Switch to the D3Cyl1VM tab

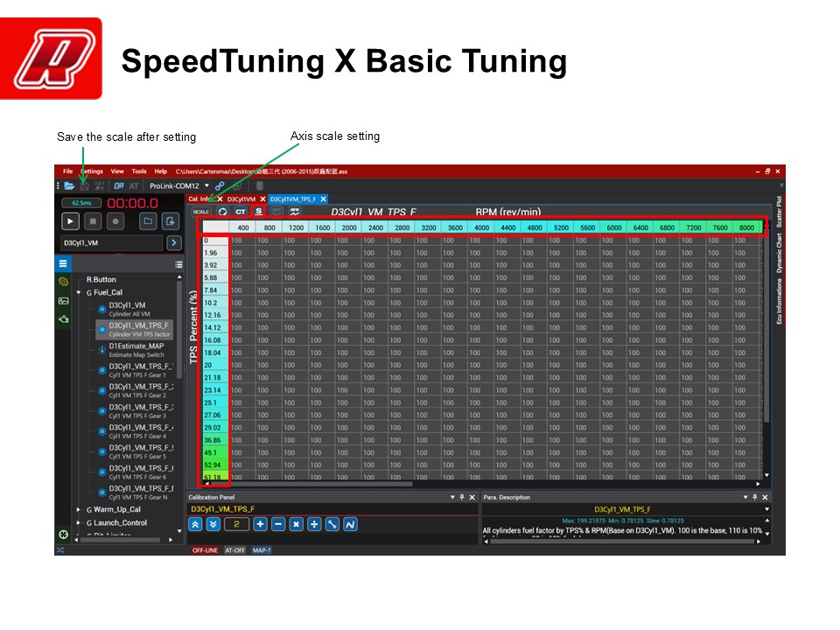coord(241,199)
